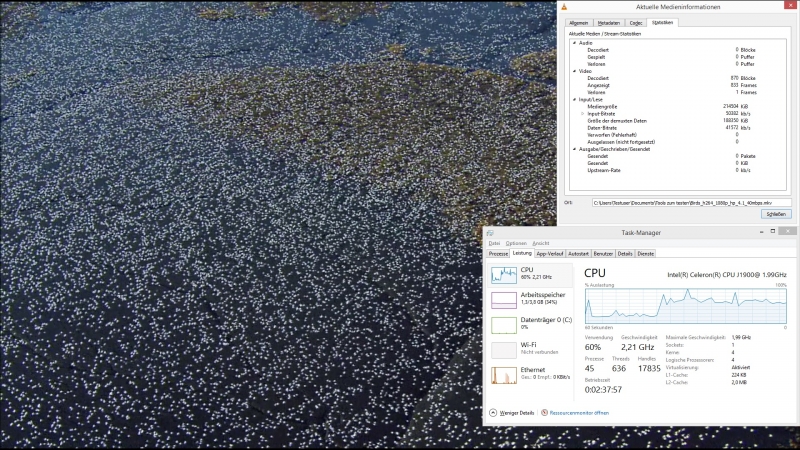
Task: Switch to the Details tab
Action: pyautogui.click(x=625, y=254)
